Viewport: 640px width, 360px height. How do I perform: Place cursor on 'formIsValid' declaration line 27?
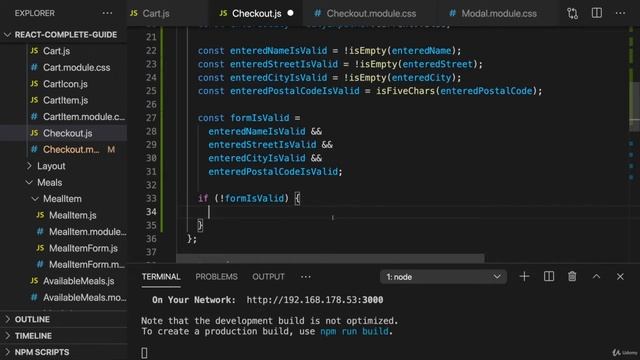click(x=260, y=118)
